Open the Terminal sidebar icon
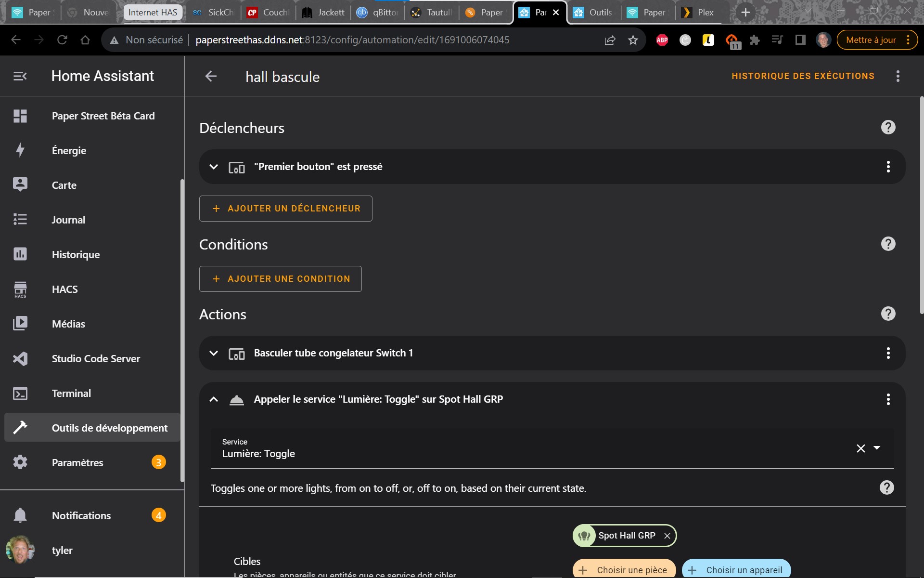Image resolution: width=924 pixels, height=578 pixels. [x=20, y=394]
